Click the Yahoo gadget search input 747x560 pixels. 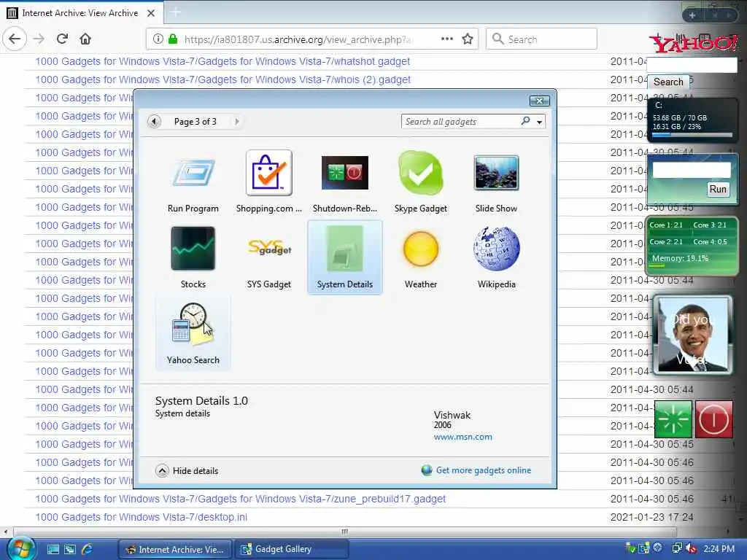click(x=692, y=65)
